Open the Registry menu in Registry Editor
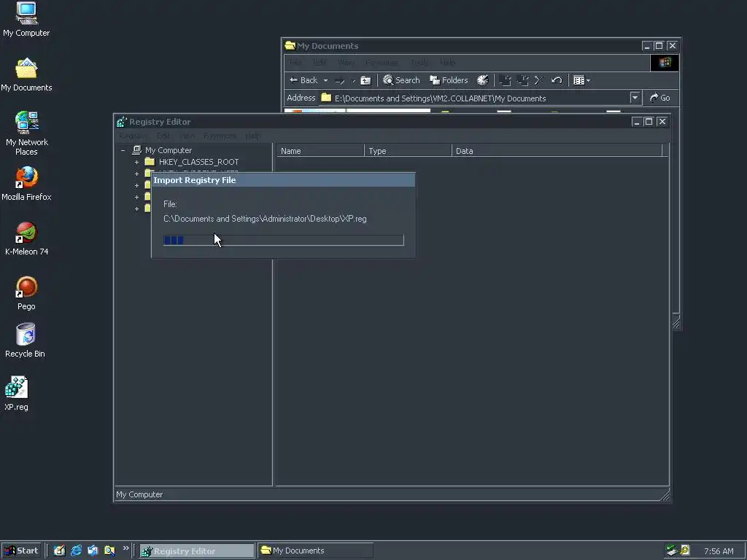747x560 pixels. click(x=133, y=136)
